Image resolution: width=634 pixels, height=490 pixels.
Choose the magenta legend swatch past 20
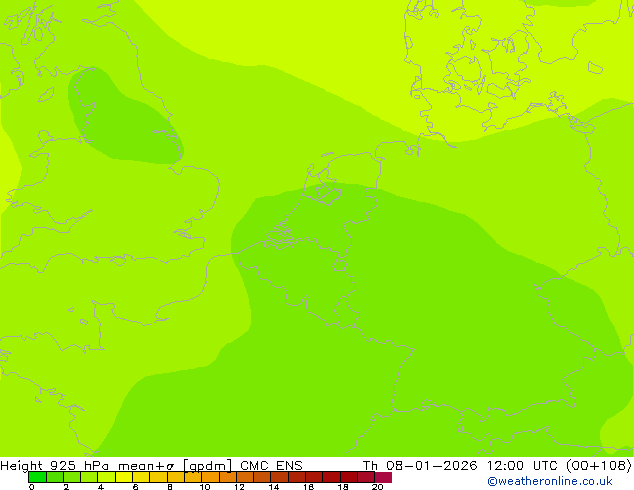point(383,477)
